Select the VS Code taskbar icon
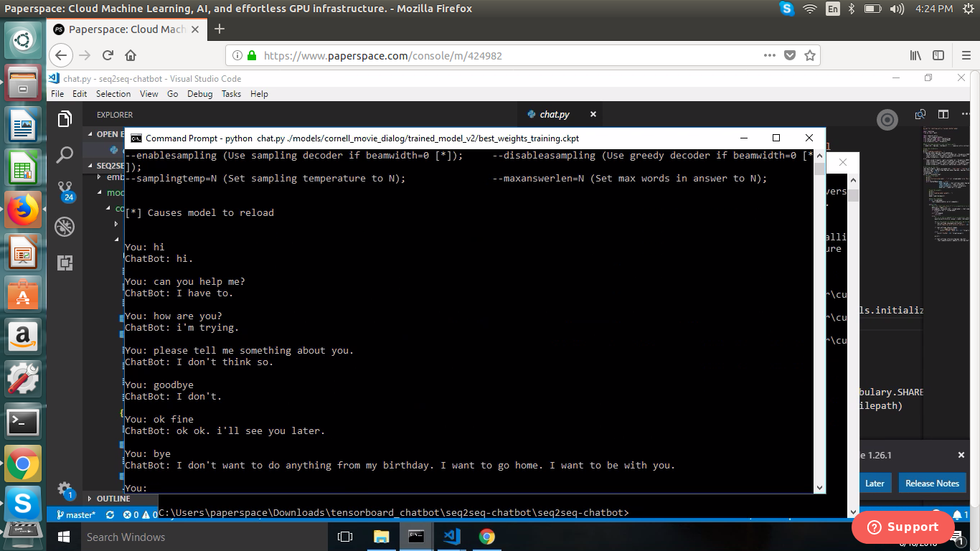This screenshot has width=980, height=551. pos(451,537)
